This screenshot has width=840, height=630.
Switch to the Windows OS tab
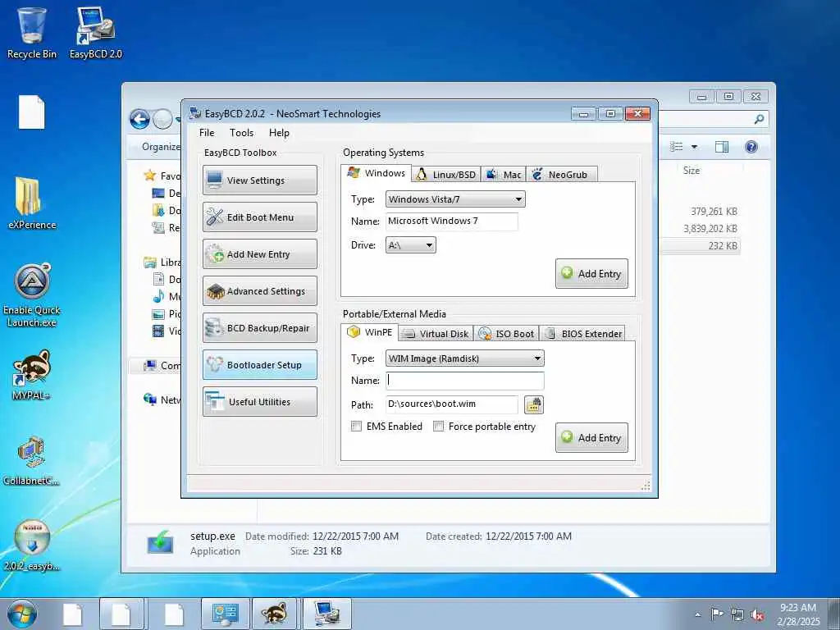tap(376, 173)
